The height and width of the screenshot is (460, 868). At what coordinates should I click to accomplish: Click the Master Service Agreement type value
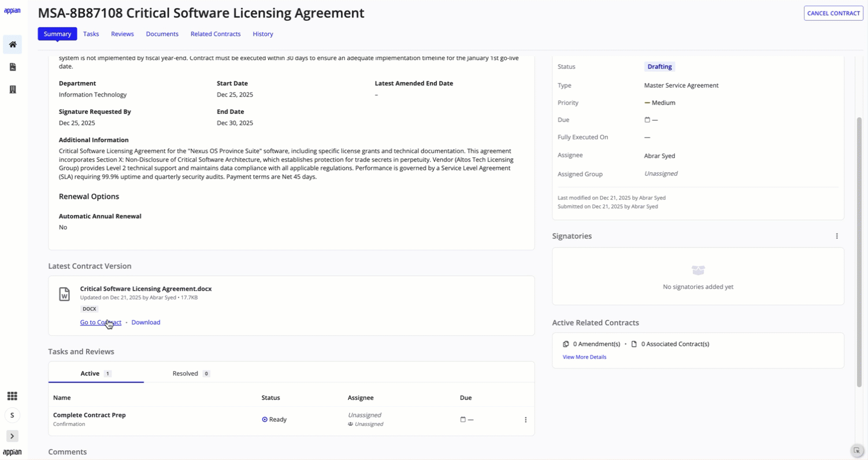(x=681, y=86)
